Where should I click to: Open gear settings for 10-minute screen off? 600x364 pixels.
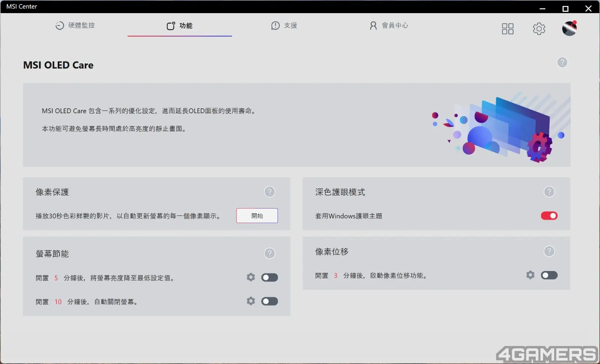(x=251, y=301)
